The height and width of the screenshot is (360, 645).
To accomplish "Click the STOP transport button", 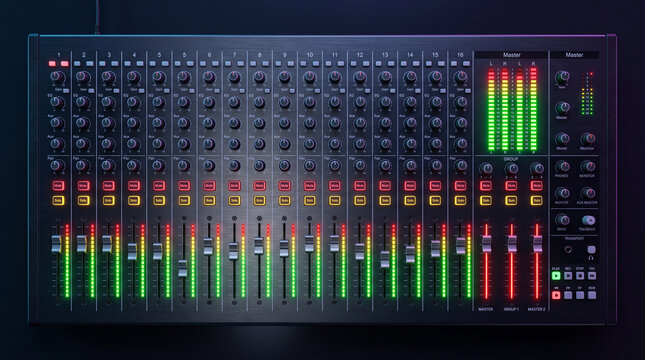I will coord(580,276).
